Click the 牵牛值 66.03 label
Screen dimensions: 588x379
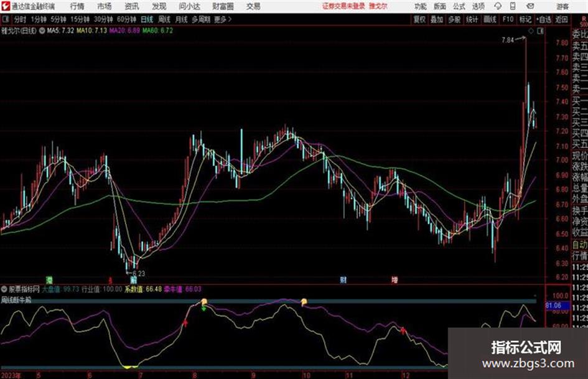[x=183, y=289]
